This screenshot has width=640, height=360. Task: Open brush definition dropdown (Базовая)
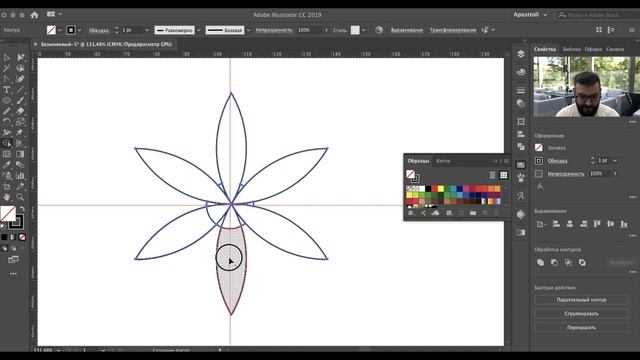tap(249, 30)
